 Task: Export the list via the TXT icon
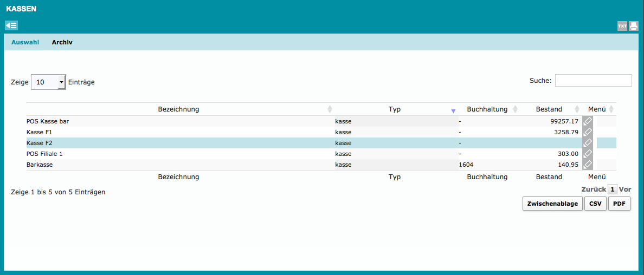[x=622, y=26]
